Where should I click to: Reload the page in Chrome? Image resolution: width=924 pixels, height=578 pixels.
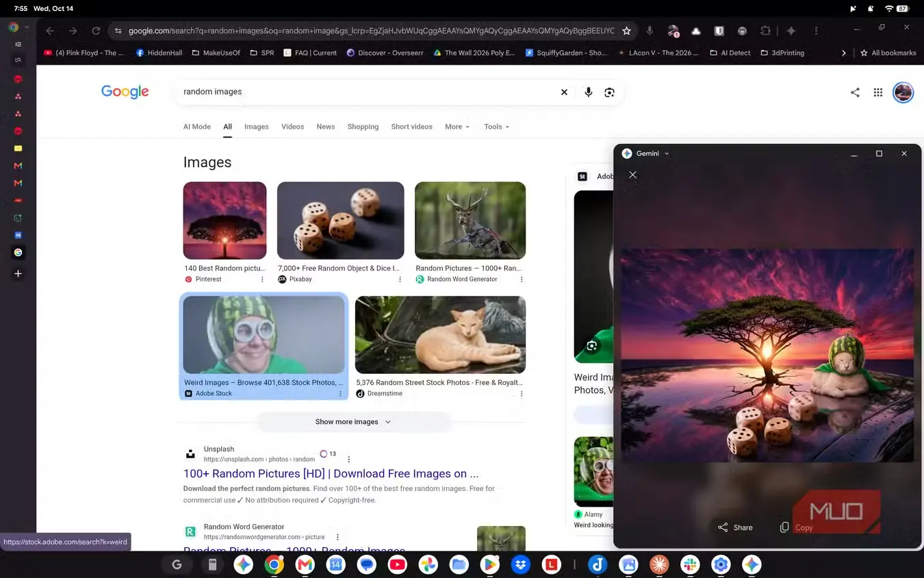(x=96, y=31)
